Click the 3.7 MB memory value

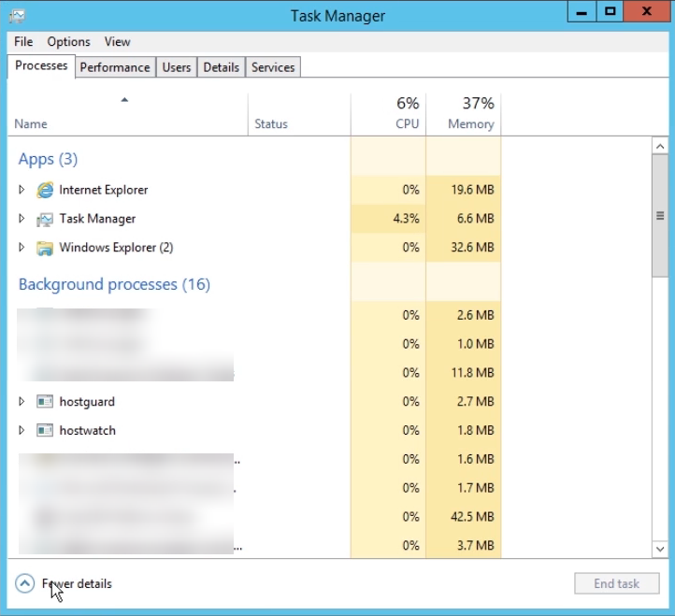(476, 545)
